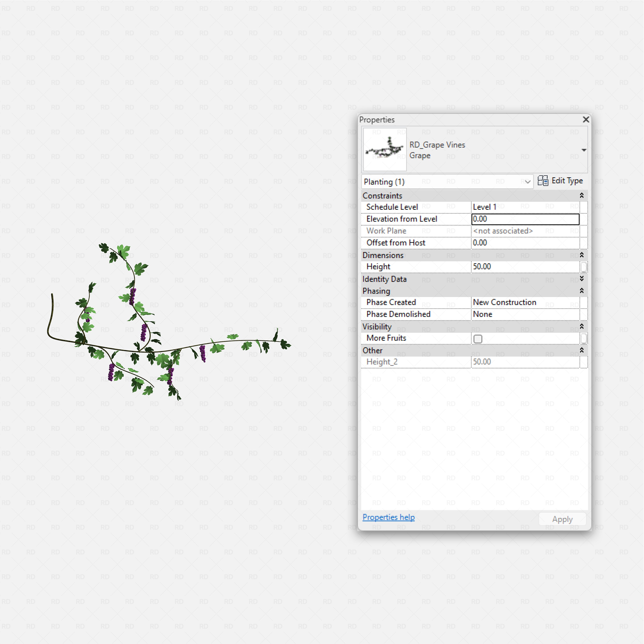Image resolution: width=644 pixels, height=644 pixels.
Task: Click the RD_Grape Vines preview thumbnail
Action: tap(385, 149)
